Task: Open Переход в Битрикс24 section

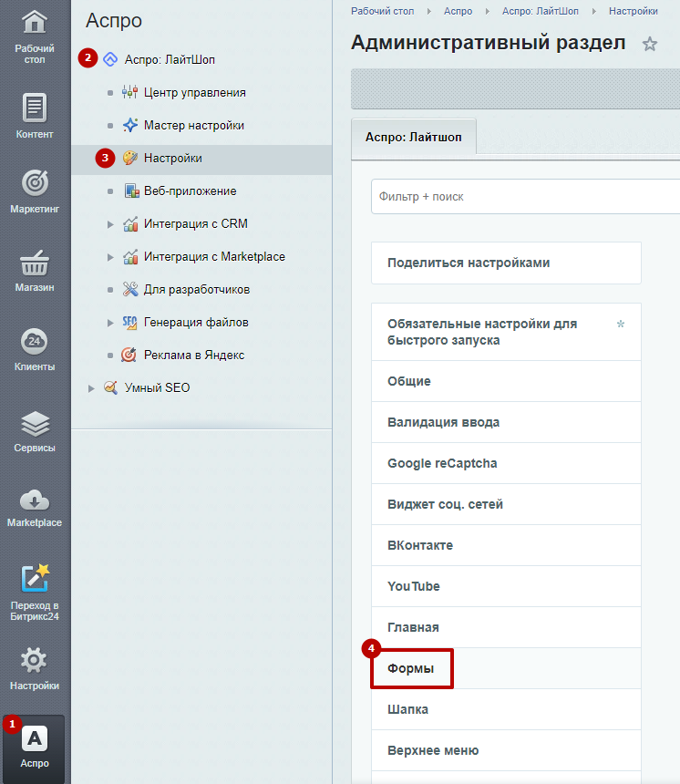Action: click(35, 592)
